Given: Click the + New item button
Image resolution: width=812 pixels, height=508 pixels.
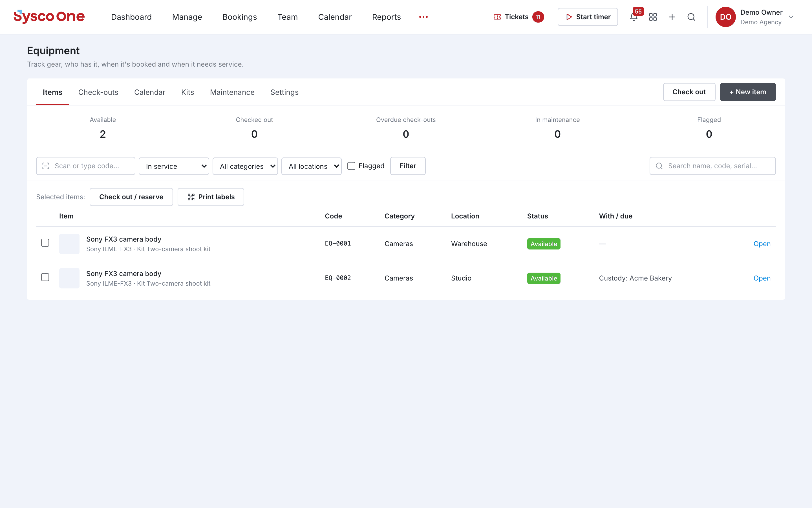Looking at the screenshot, I should 748,92.
